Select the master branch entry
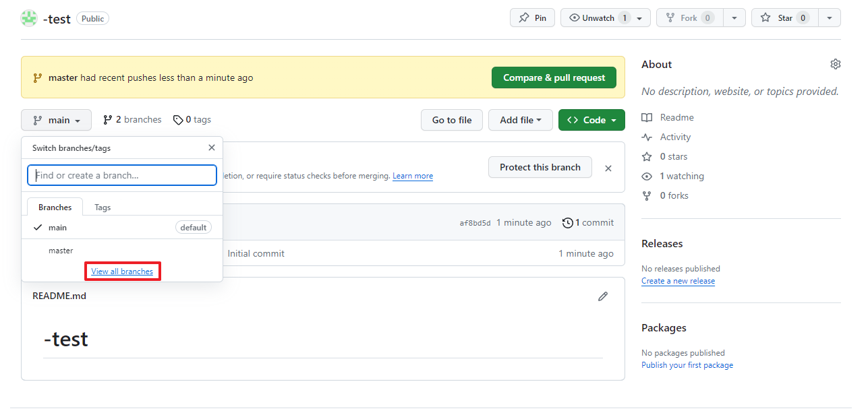 [x=122, y=251]
